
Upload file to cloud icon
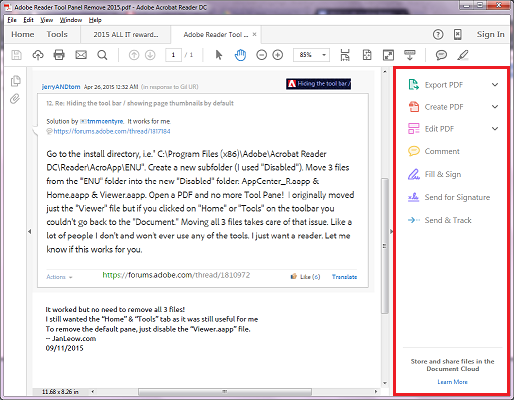point(38,55)
